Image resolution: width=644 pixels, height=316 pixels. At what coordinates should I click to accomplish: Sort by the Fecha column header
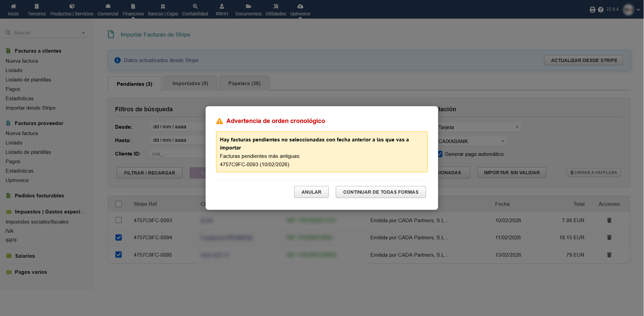[502, 204]
